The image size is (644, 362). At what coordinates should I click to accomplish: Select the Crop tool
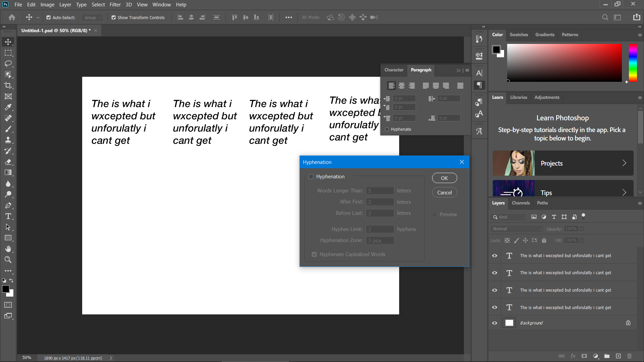(8, 85)
